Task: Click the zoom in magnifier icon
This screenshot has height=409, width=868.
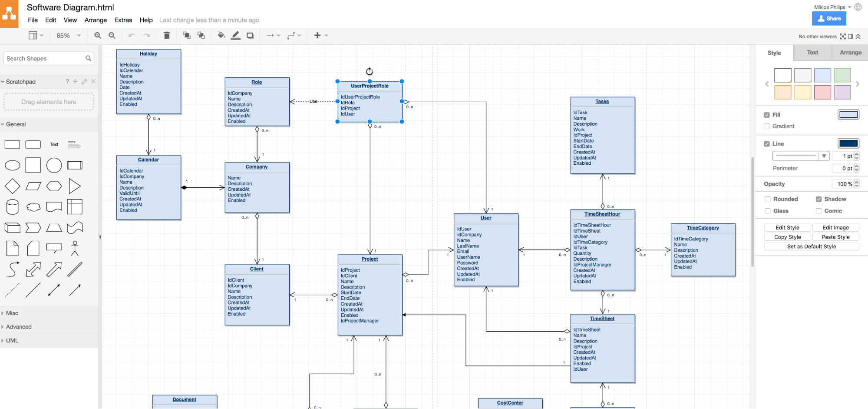Action: [98, 36]
